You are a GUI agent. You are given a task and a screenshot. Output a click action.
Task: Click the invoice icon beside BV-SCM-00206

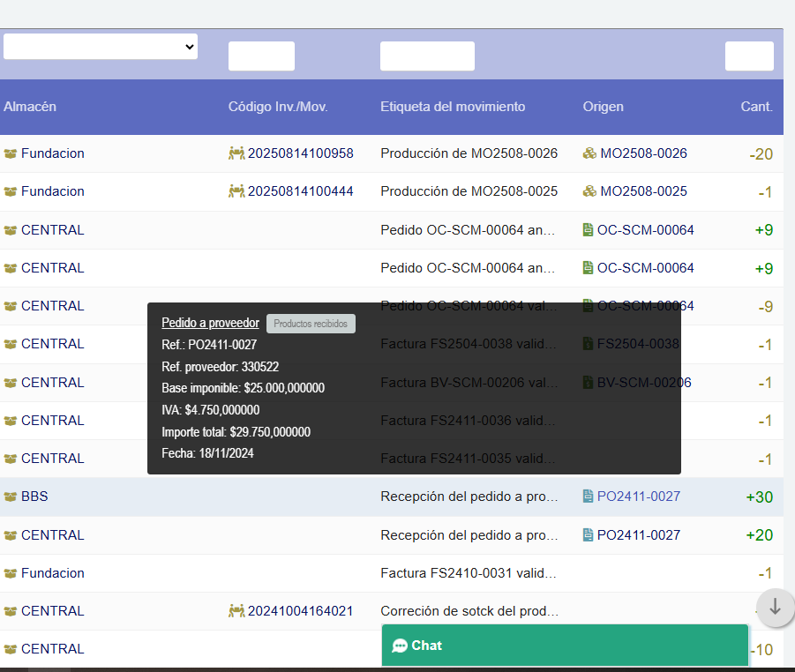(588, 382)
